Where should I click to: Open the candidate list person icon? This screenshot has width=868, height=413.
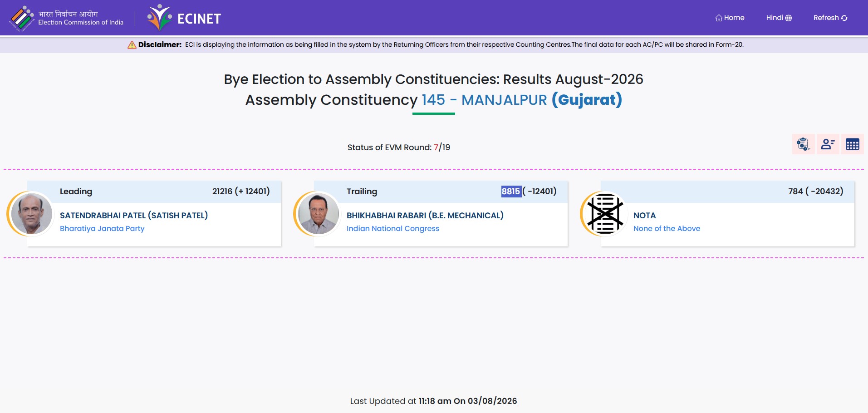click(x=828, y=144)
